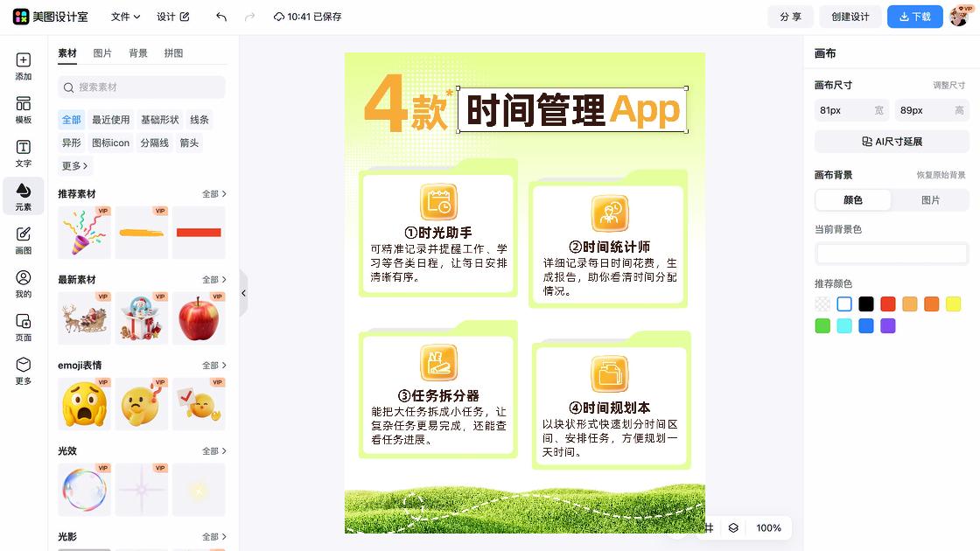Click the material search input field
Viewport: 980px width, 551px height.
pos(141,87)
